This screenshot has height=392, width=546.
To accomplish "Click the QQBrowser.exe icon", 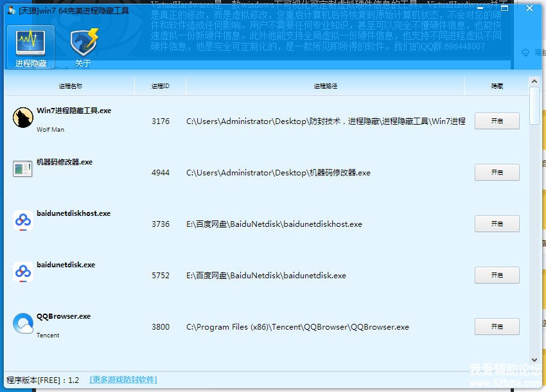I will click(x=23, y=323).
